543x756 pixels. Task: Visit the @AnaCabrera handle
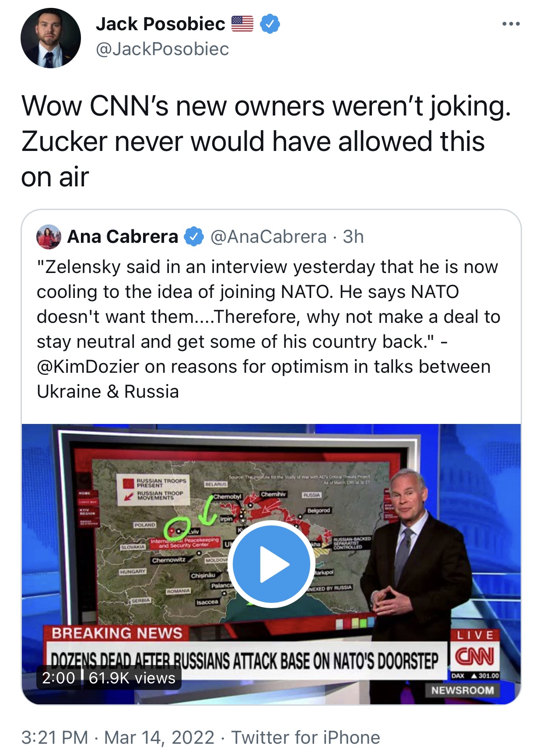coord(268,237)
